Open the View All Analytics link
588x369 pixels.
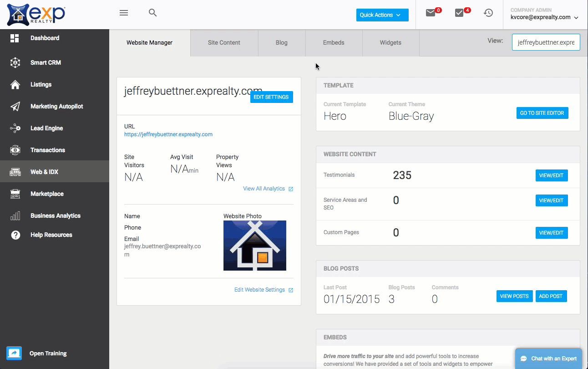click(264, 189)
